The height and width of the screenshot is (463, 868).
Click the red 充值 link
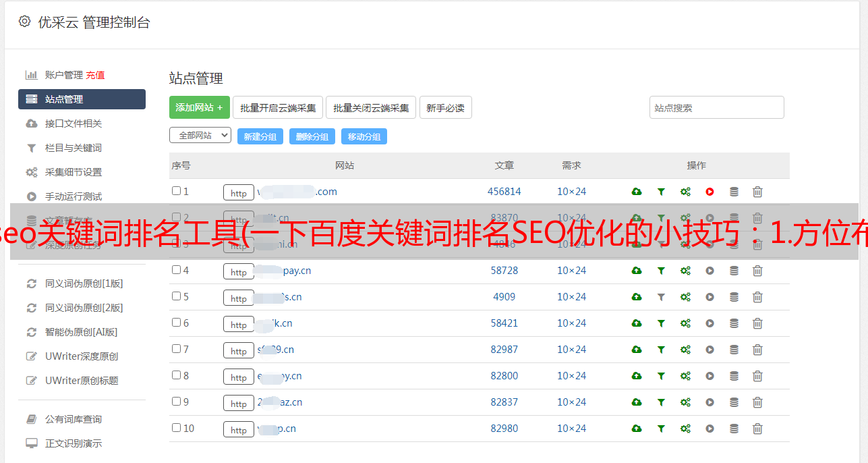[95, 75]
